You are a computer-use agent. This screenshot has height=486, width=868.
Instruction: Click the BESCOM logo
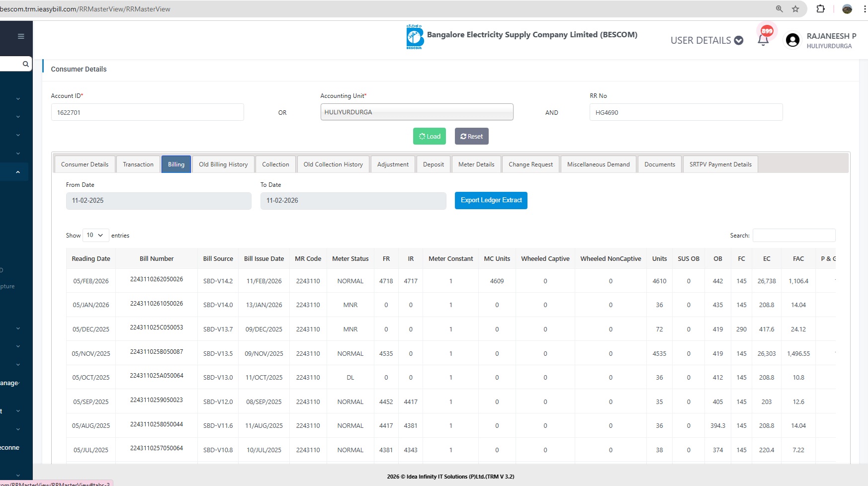coord(415,37)
